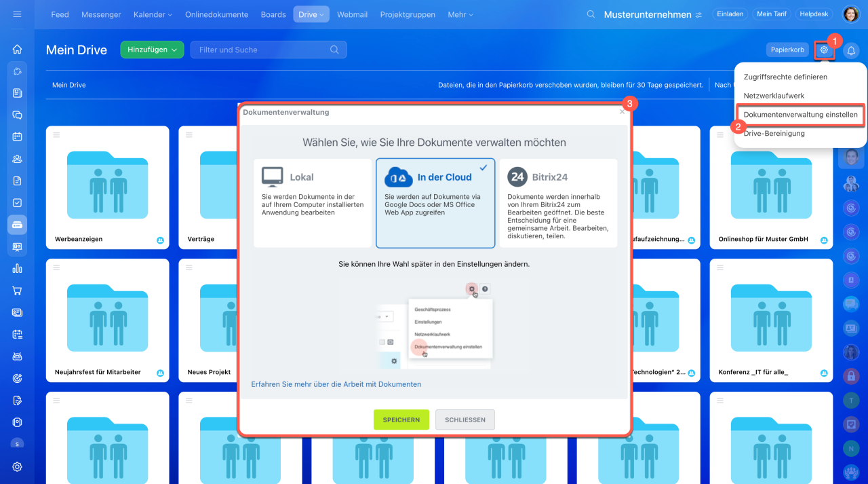
Task: Click the Schliessen button
Action: point(465,420)
